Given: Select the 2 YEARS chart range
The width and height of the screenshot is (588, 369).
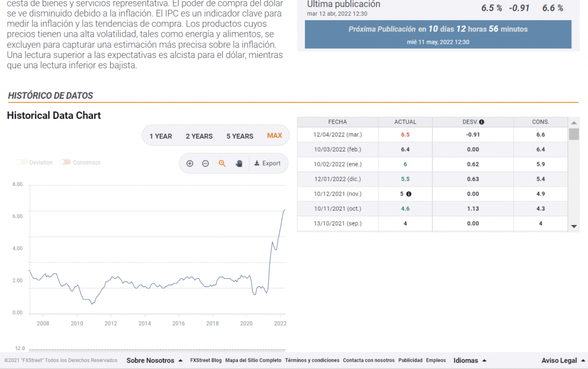Looking at the screenshot, I should point(199,136).
